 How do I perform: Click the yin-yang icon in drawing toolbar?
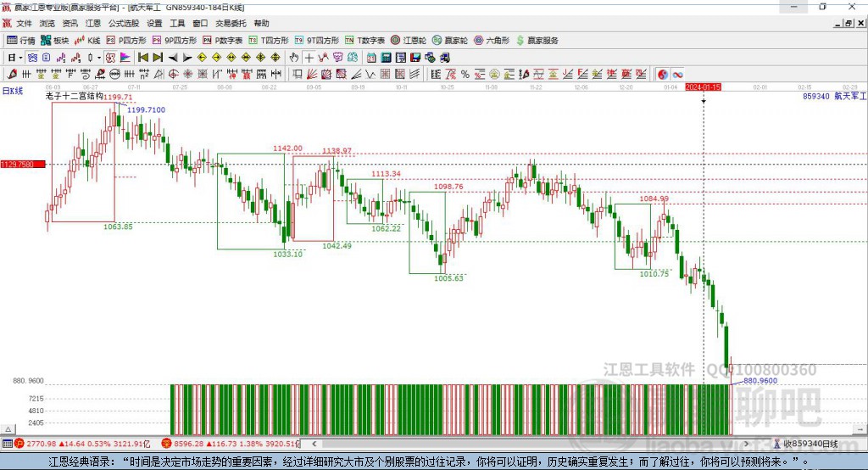(x=662, y=74)
